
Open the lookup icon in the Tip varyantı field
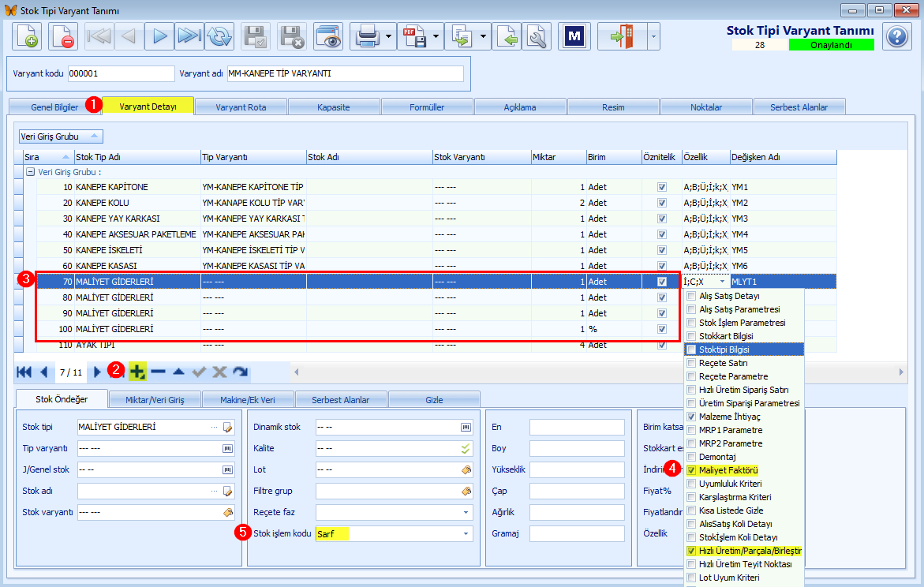point(227,448)
